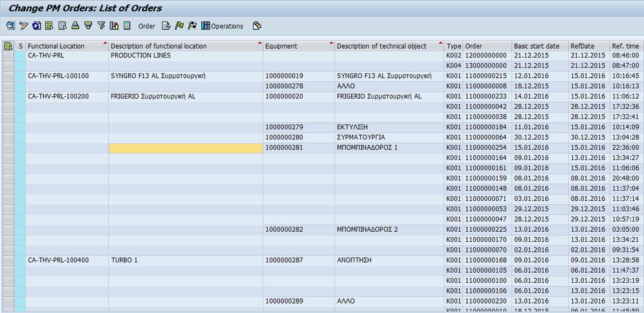Click equipment number 1000000278
The image size is (644, 313).
coord(284,86)
